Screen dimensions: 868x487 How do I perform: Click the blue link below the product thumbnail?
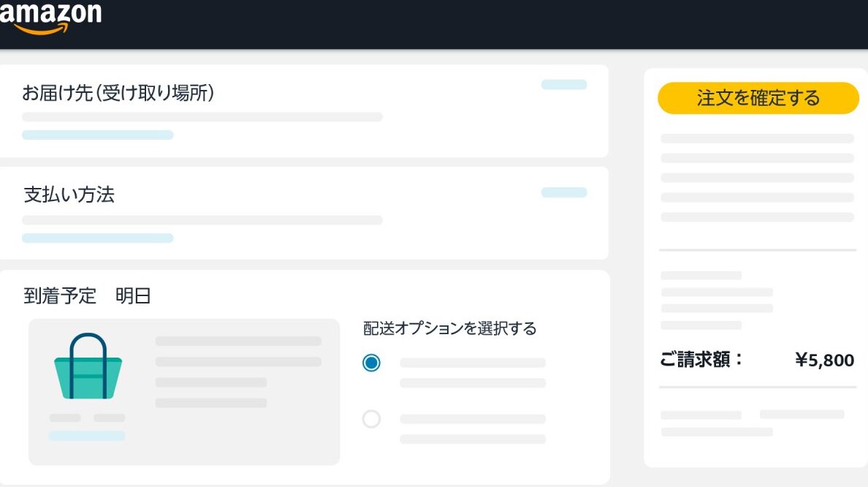(x=87, y=436)
